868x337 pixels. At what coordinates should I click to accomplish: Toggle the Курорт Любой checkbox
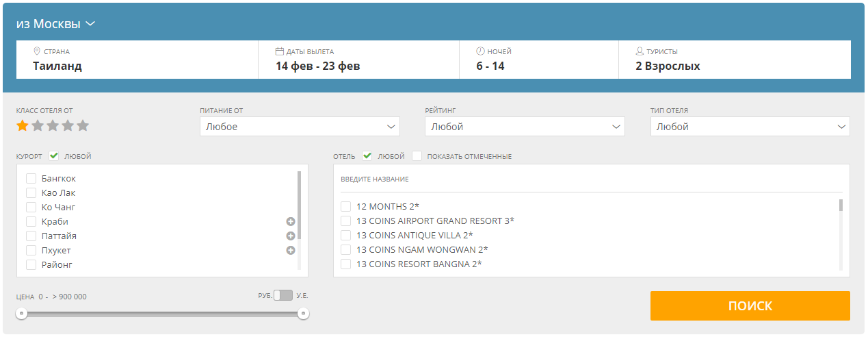[x=54, y=156]
